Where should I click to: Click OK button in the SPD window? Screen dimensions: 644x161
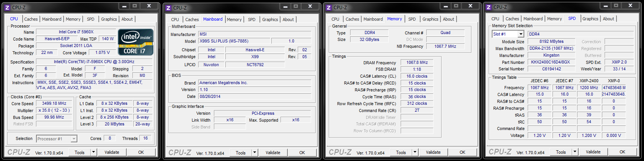[623, 152]
